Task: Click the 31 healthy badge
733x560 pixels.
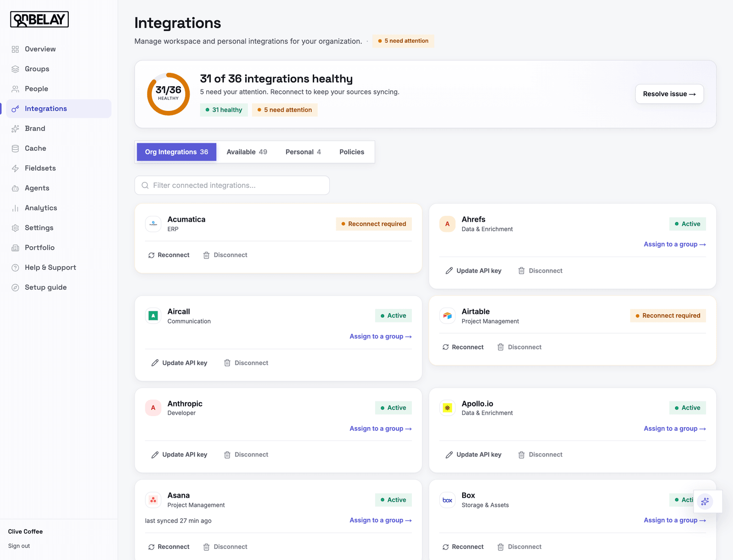Action: [224, 110]
